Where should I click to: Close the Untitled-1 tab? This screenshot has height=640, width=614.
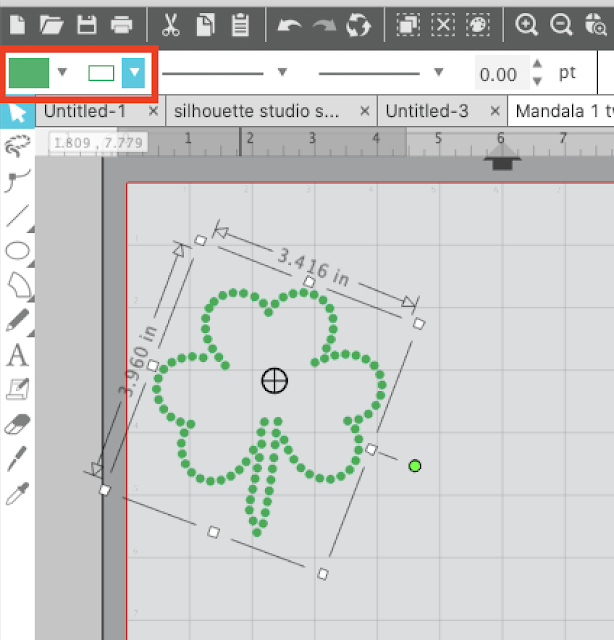tap(153, 111)
